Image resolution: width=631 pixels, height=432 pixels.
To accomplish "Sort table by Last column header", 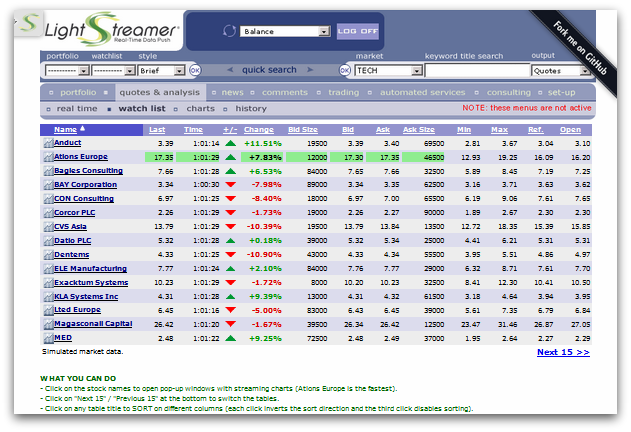I will (x=157, y=130).
